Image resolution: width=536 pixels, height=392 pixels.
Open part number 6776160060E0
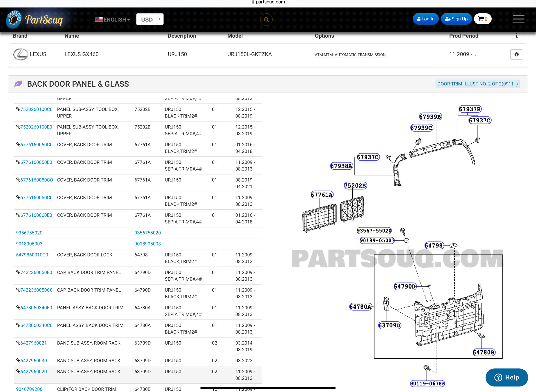[x=36, y=215]
